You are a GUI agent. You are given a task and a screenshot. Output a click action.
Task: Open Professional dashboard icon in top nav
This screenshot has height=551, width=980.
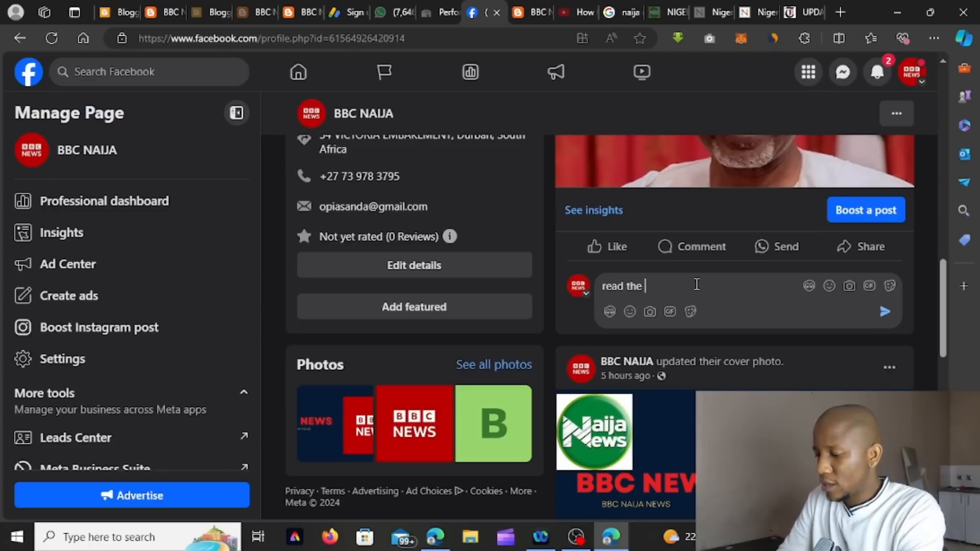click(470, 72)
